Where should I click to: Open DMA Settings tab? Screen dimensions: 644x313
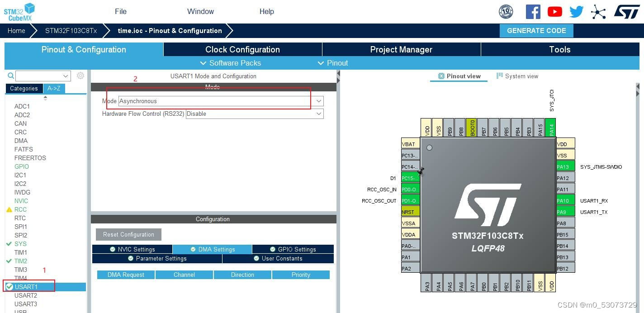click(212, 249)
